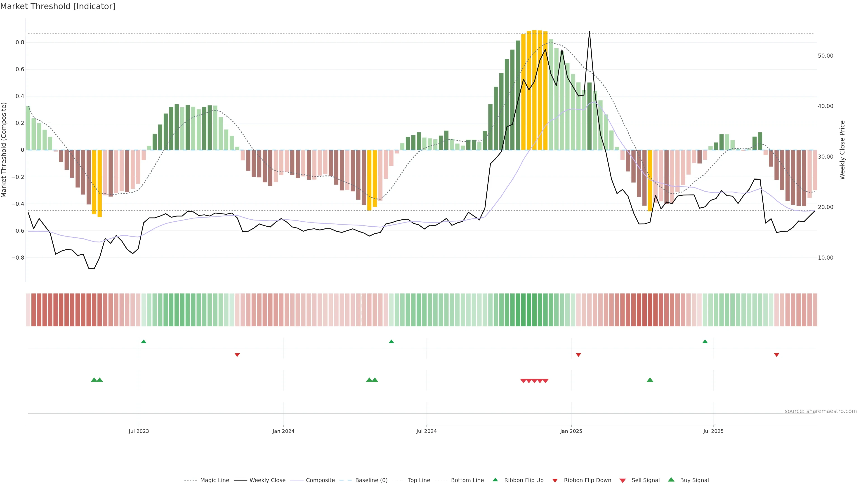Click the ribbon flip up marker after Jul 2023
This screenshot has width=868, height=488.
[x=144, y=342]
